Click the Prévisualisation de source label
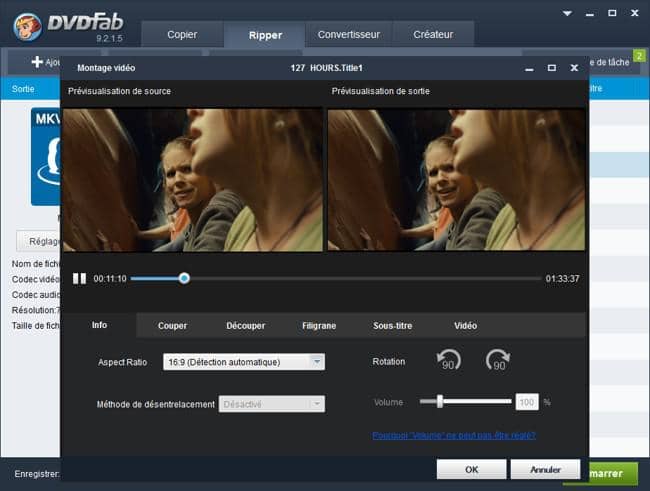The image size is (650, 491). pyautogui.click(x=119, y=91)
